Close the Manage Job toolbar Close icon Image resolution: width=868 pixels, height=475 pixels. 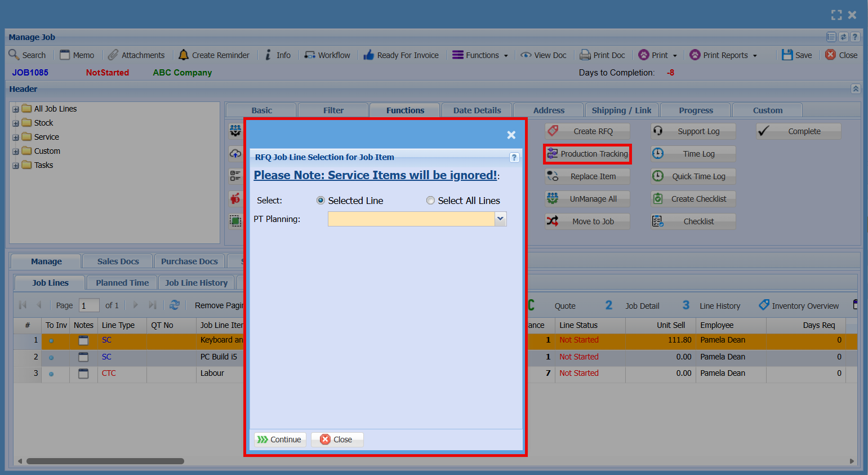[x=831, y=55]
